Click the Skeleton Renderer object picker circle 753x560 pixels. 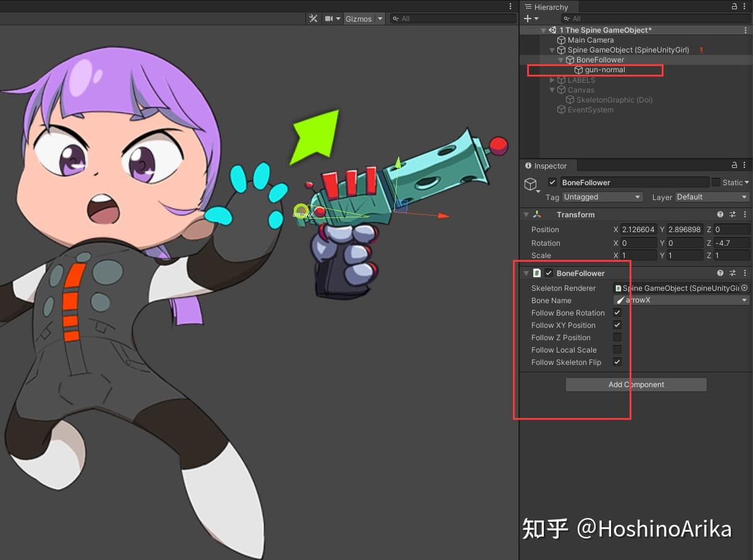(x=744, y=288)
